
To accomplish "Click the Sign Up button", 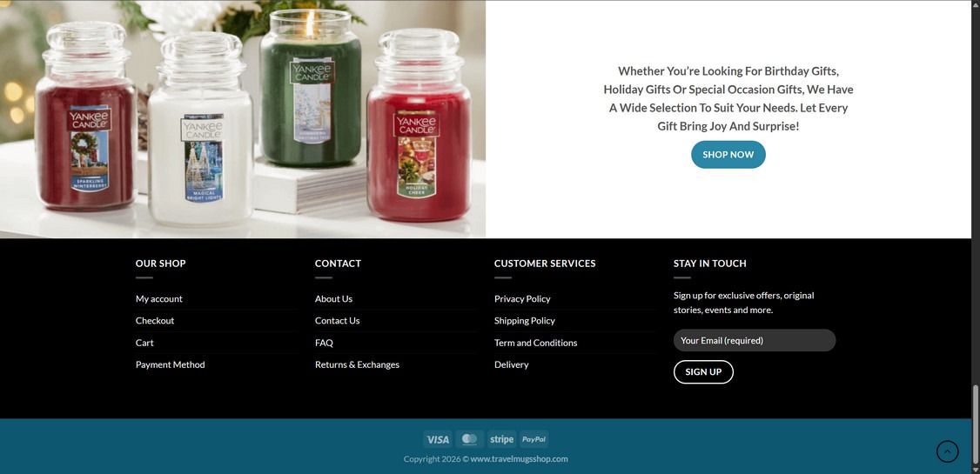I will 703,371.
